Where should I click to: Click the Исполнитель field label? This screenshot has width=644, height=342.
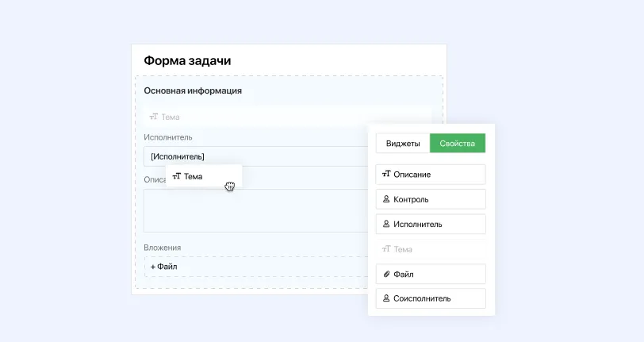pyautogui.click(x=168, y=137)
